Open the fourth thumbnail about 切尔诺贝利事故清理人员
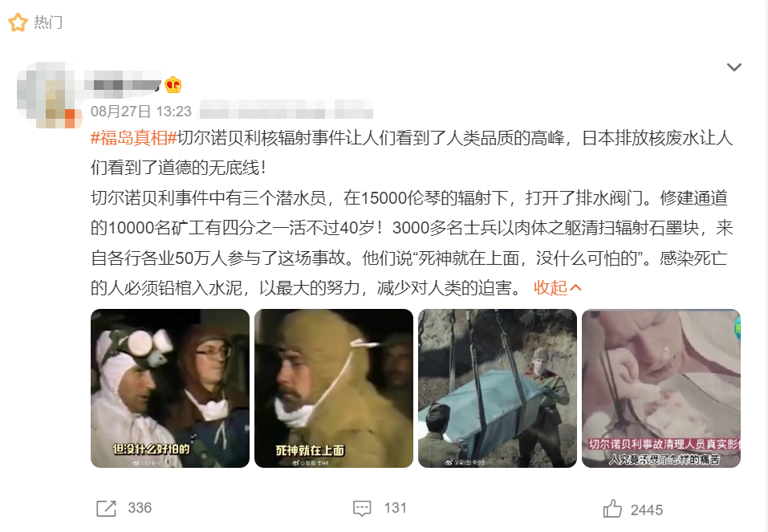Viewport: 768px width, 532px height. point(660,388)
